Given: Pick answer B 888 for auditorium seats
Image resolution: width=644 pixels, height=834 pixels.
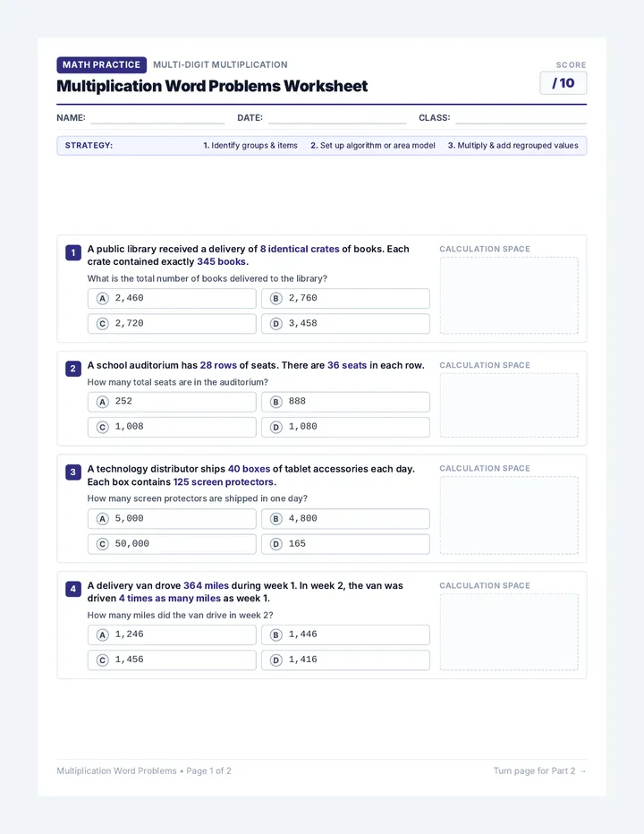Looking at the screenshot, I should 345,402.
